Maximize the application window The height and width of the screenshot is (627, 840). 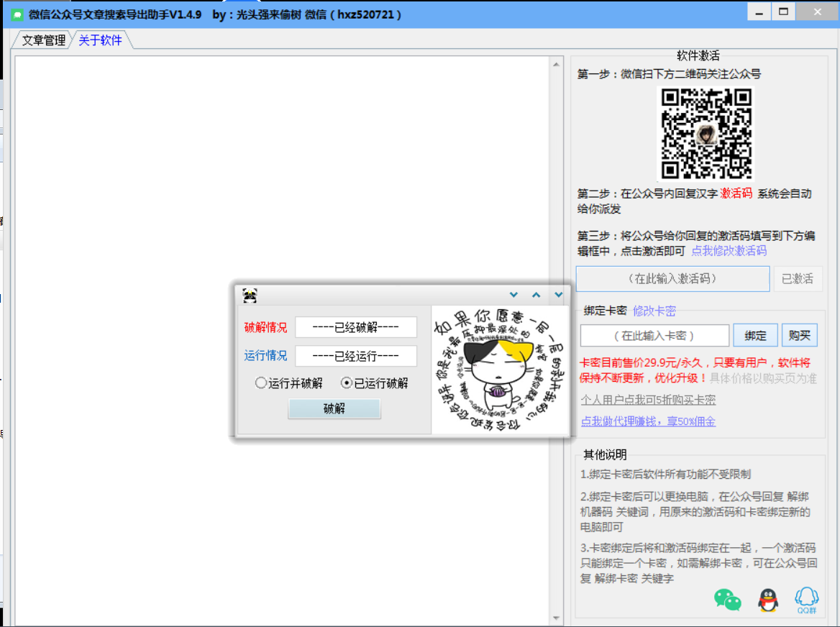tap(783, 12)
